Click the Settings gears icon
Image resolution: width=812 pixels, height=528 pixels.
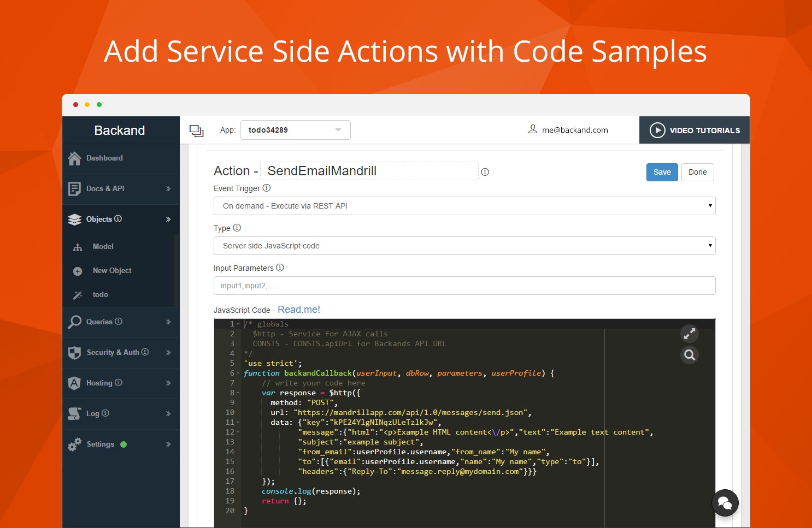[74, 444]
